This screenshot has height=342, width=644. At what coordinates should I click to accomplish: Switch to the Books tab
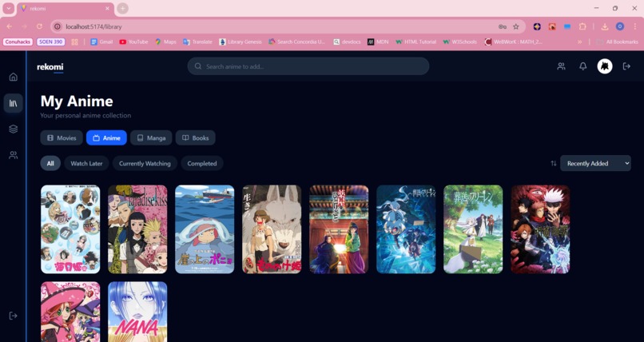[x=196, y=138]
